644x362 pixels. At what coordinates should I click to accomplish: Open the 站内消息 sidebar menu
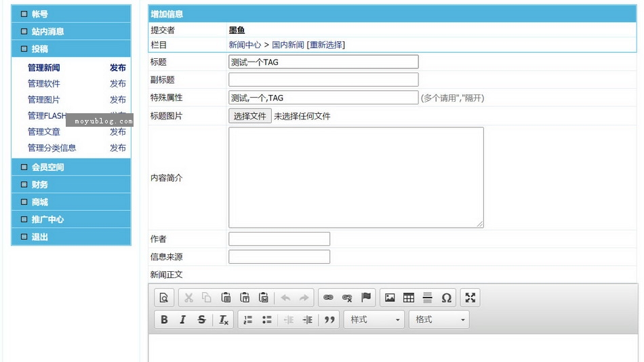(x=47, y=31)
